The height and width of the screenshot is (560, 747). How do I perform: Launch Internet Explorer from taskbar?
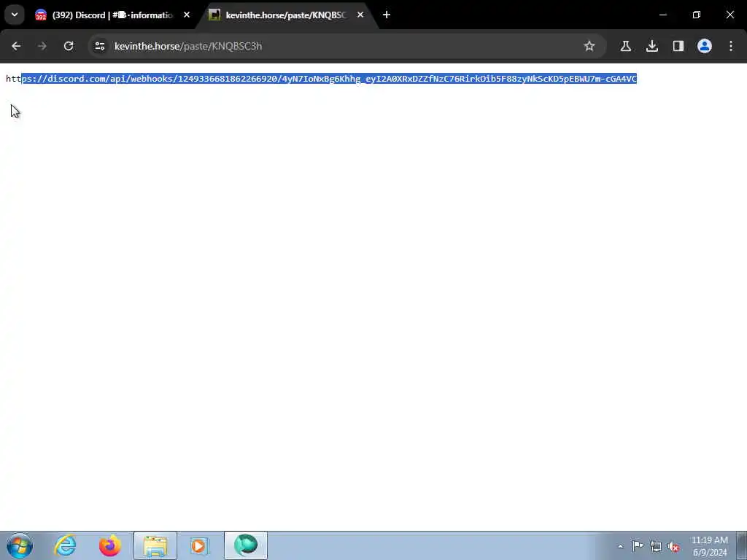65,545
